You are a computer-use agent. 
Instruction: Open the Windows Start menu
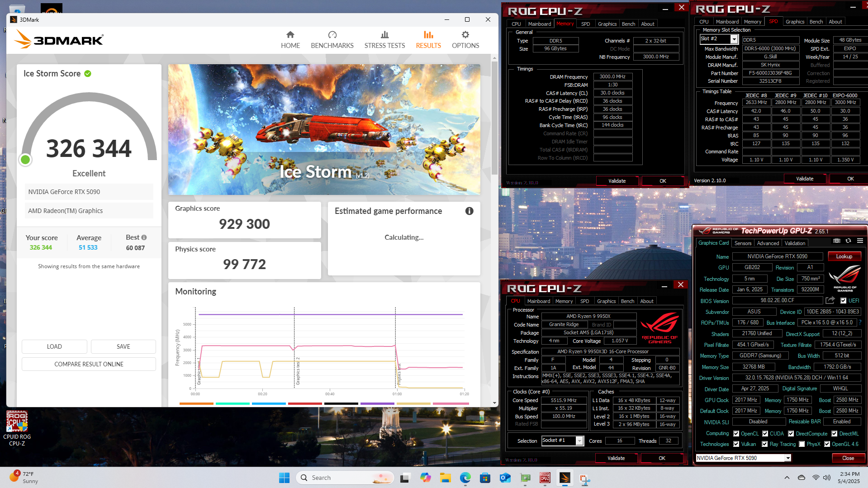tap(284, 478)
